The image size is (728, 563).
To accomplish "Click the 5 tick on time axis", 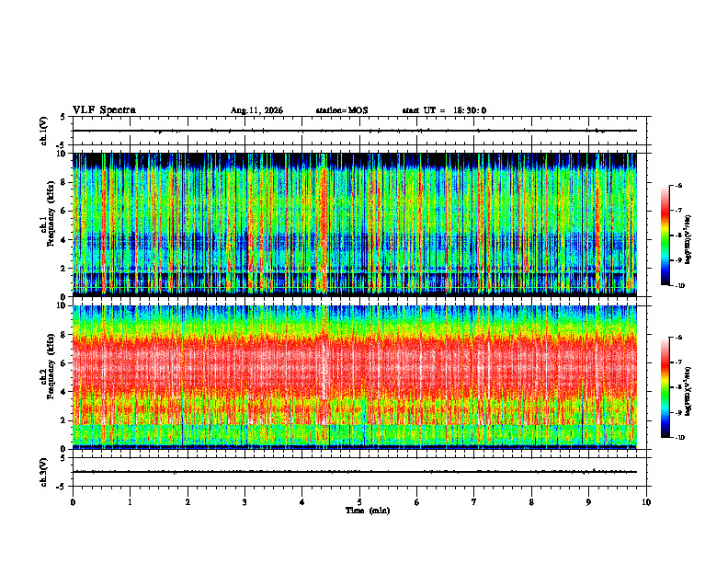I will click(359, 502).
